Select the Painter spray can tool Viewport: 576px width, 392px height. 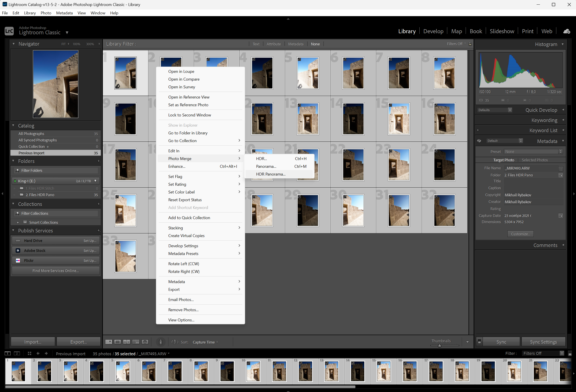pyautogui.click(x=161, y=342)
